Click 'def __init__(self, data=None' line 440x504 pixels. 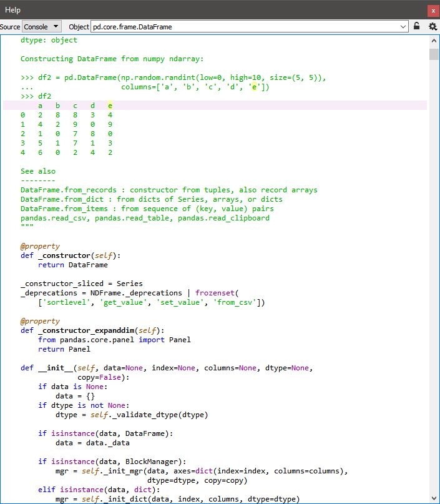tap(167, 368)
